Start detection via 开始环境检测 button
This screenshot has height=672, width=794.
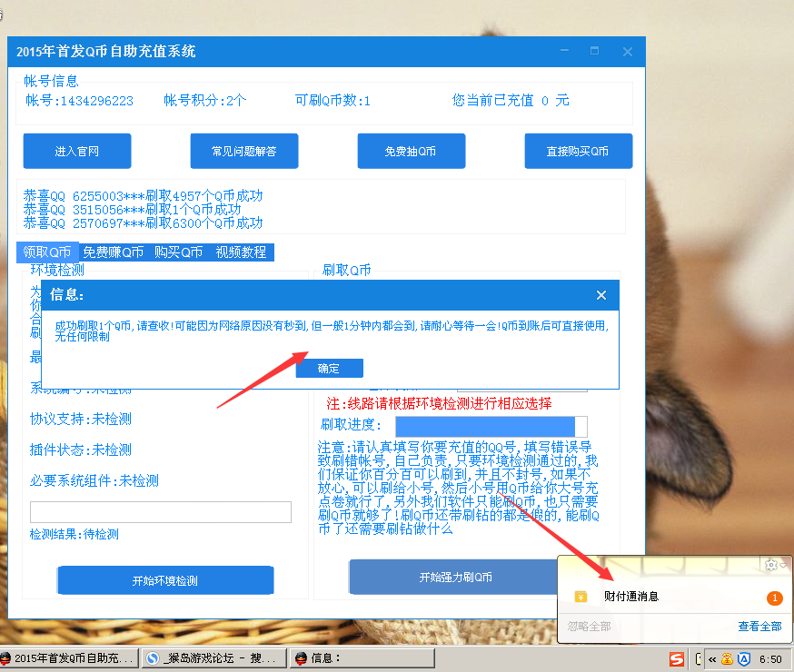point(164,580)
